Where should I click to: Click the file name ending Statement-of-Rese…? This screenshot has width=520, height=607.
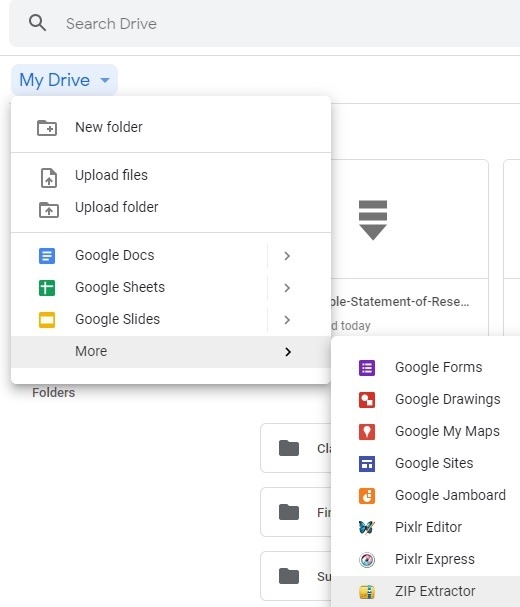coord(400,302)
